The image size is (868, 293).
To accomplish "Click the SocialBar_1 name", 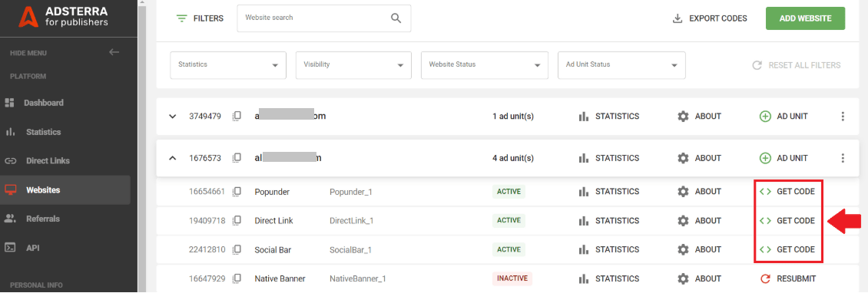I will (350, 250).
